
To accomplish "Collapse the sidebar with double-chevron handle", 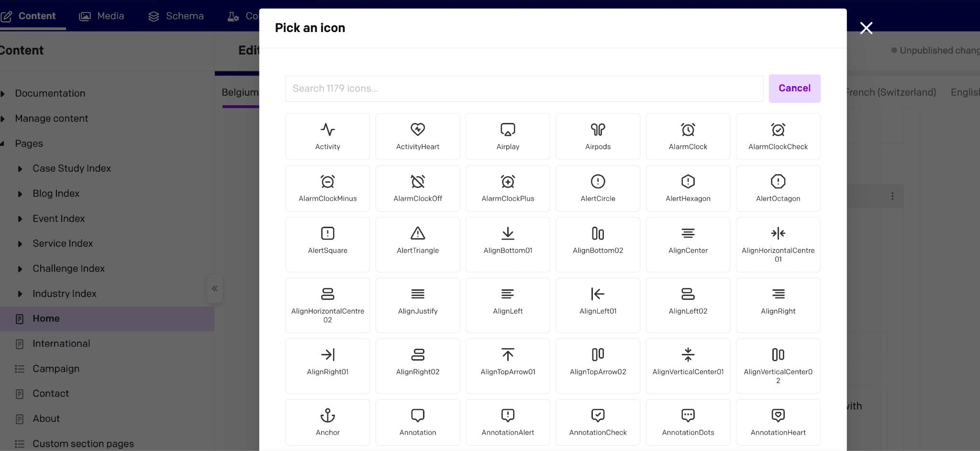I will point(215,288).
